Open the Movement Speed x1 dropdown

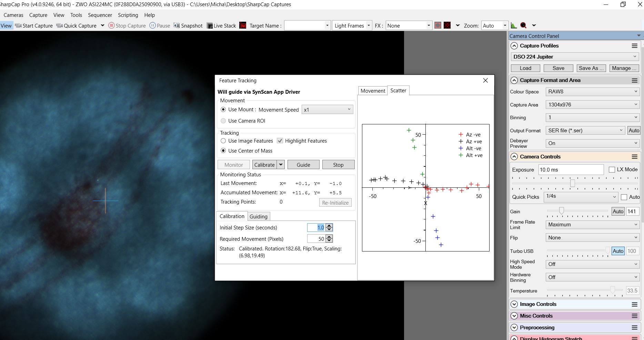click(x=327, y=110)
